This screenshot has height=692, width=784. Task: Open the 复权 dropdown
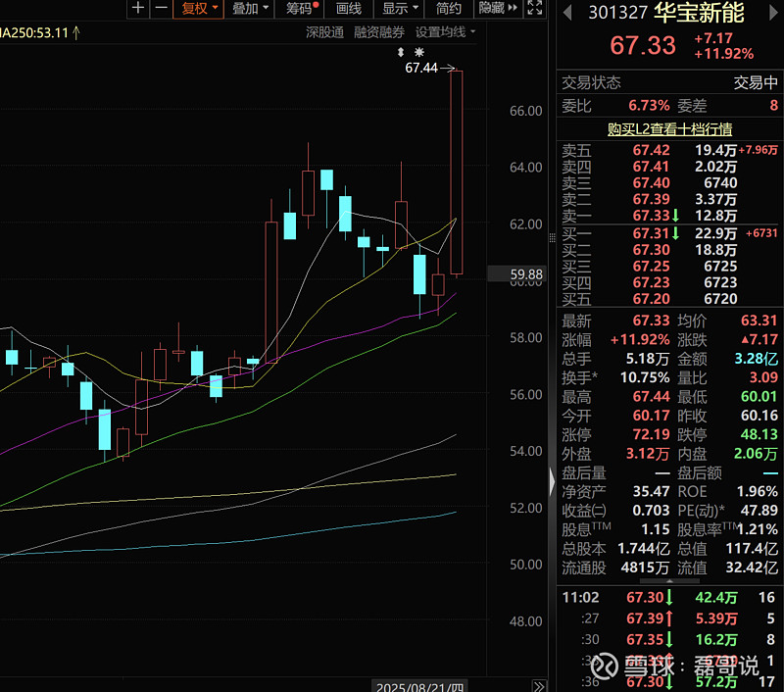click(199, 9)
